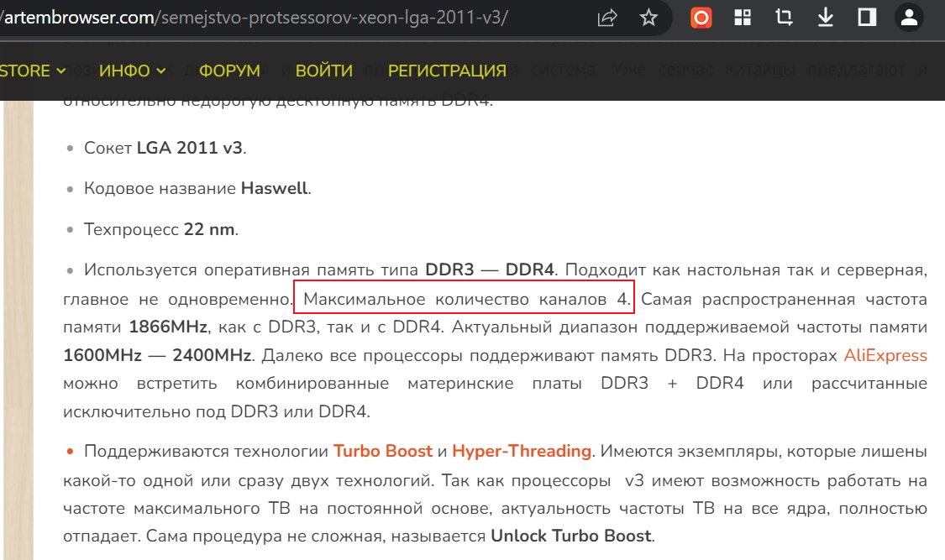The width and height of the screenshot is (945, 560).
Task: Click the bold text 'Unlock Turbo Boost'
Action: 571,536
